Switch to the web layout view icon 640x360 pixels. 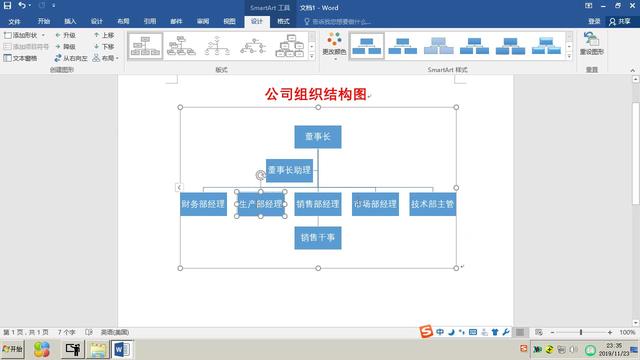click(x=539, y=333)
